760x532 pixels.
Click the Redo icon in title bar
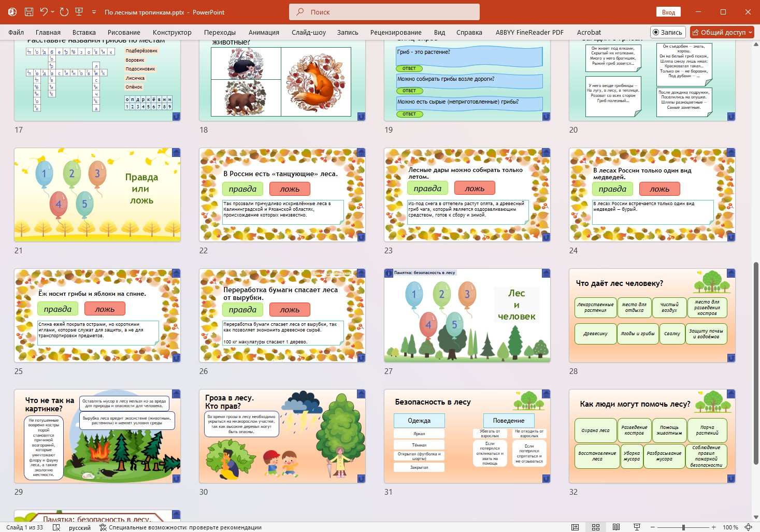point(64,12)
